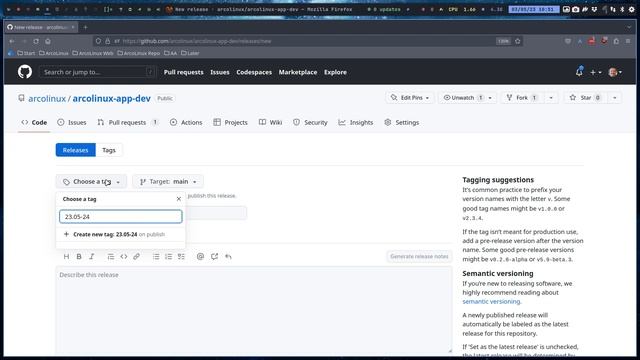Insert a cross-reference icon
This screenshot has width=640, height=360.
point(214,256)
